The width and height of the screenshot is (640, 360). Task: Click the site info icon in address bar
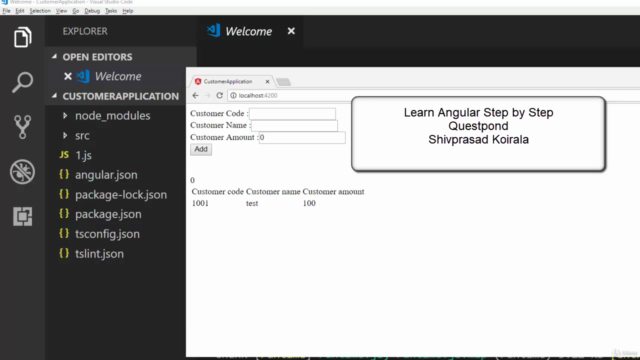tap(233, 96)
